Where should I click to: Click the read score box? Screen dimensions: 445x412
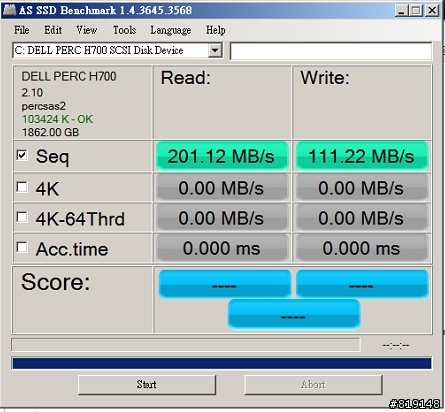pos(225,284)
